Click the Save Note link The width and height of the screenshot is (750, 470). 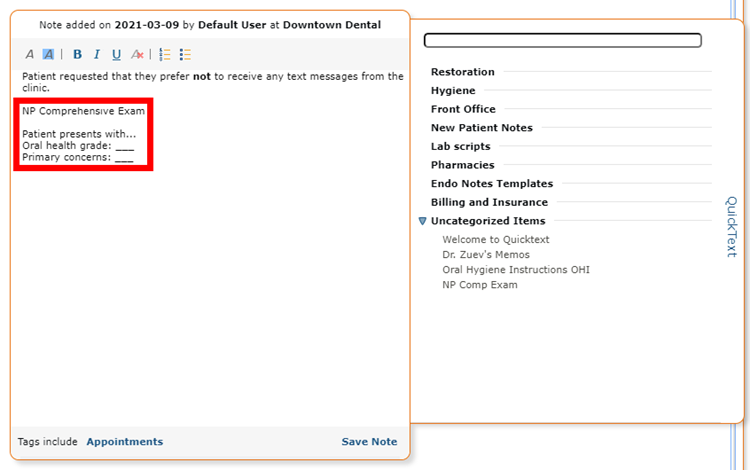[x=369, y=442]
